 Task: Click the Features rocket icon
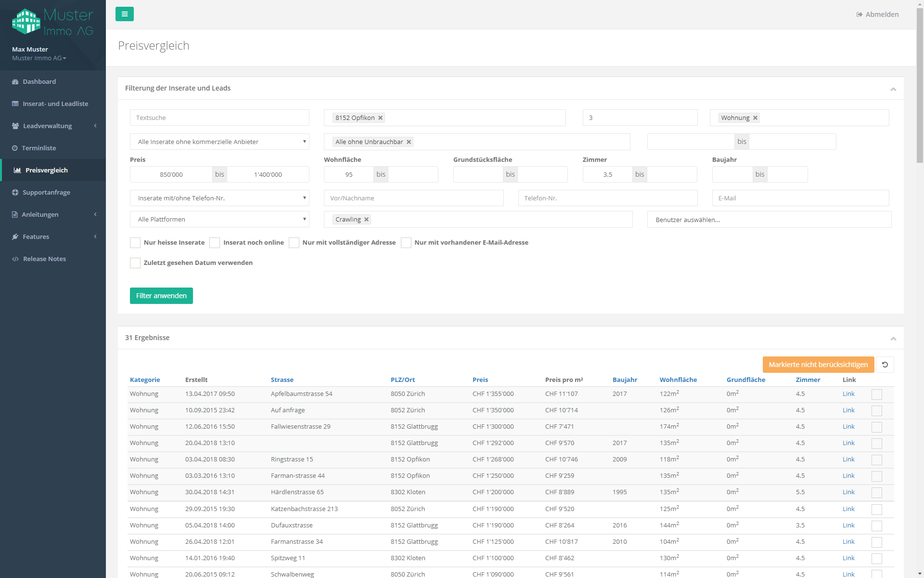tap(15, 237)
